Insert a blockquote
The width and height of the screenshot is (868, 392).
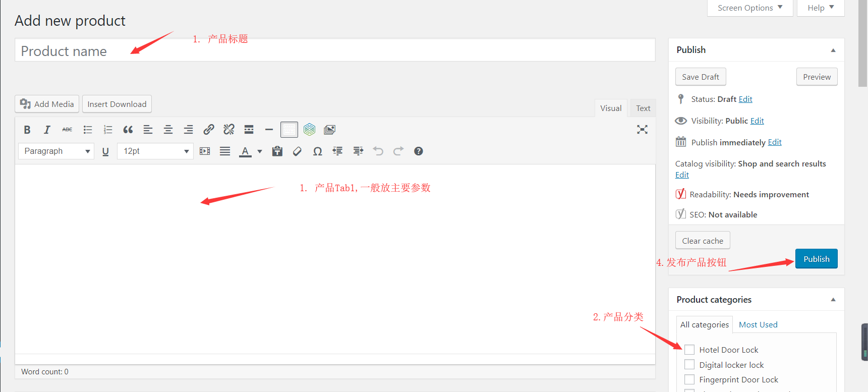click(128, 130)
